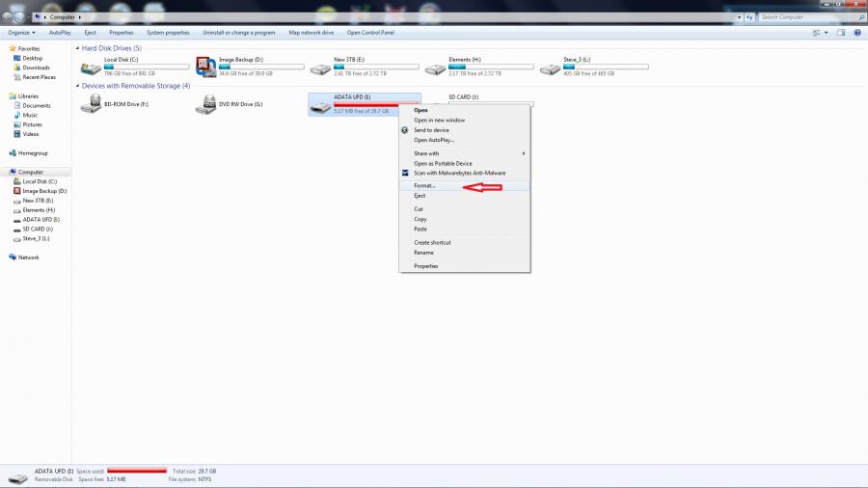Click the change view icon in toolbar

click(817, 33)
